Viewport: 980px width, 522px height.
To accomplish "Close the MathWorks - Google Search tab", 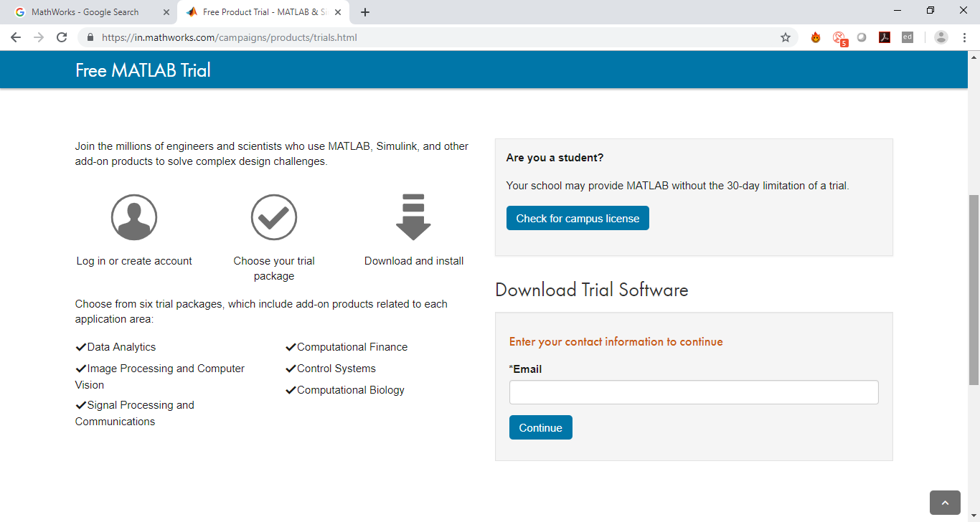I will click(166, 12).
